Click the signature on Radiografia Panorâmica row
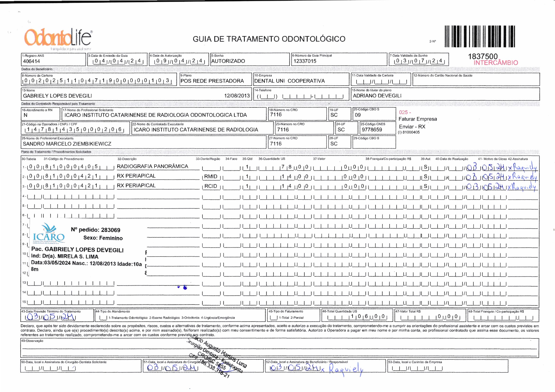 tap(522, 167)
